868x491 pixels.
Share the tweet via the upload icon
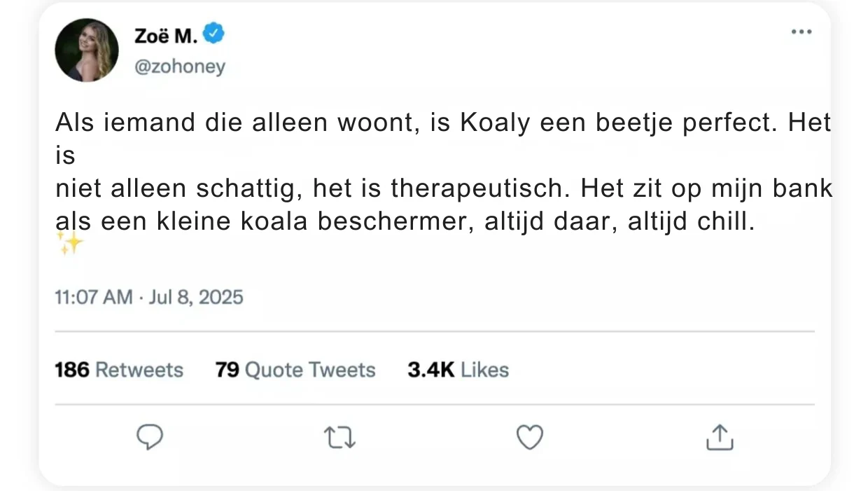[x=719, y=438]
